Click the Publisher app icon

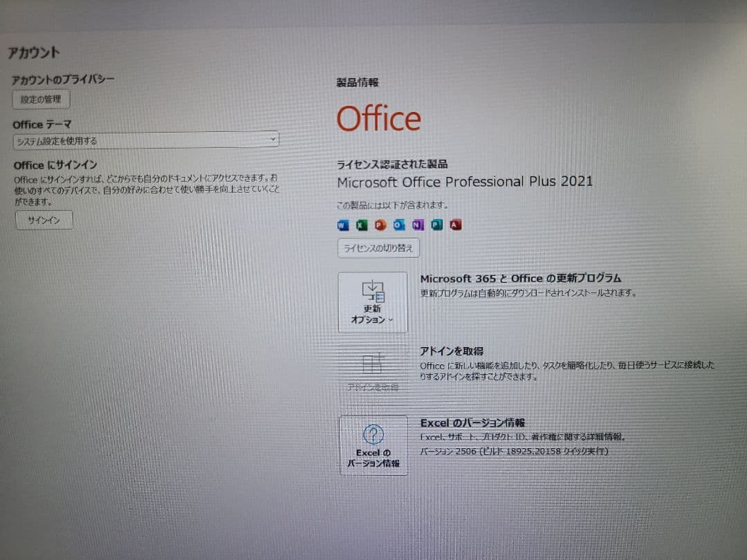click(436, 224)
